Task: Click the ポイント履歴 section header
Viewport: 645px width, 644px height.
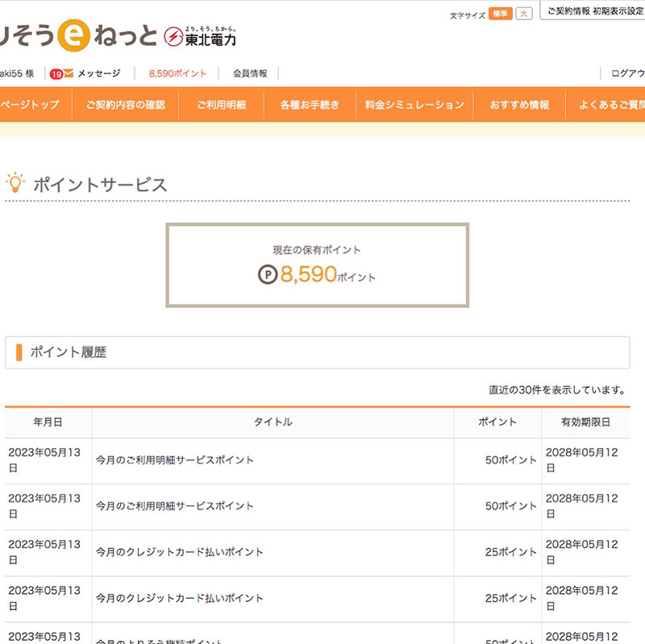Action: click(x=69, y=352)
